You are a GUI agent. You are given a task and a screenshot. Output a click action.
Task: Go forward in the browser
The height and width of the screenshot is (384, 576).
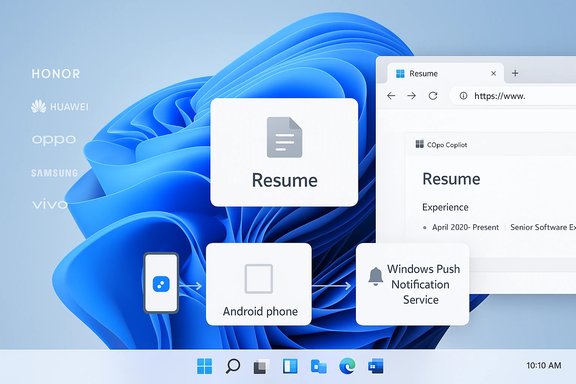coord(412,96)
